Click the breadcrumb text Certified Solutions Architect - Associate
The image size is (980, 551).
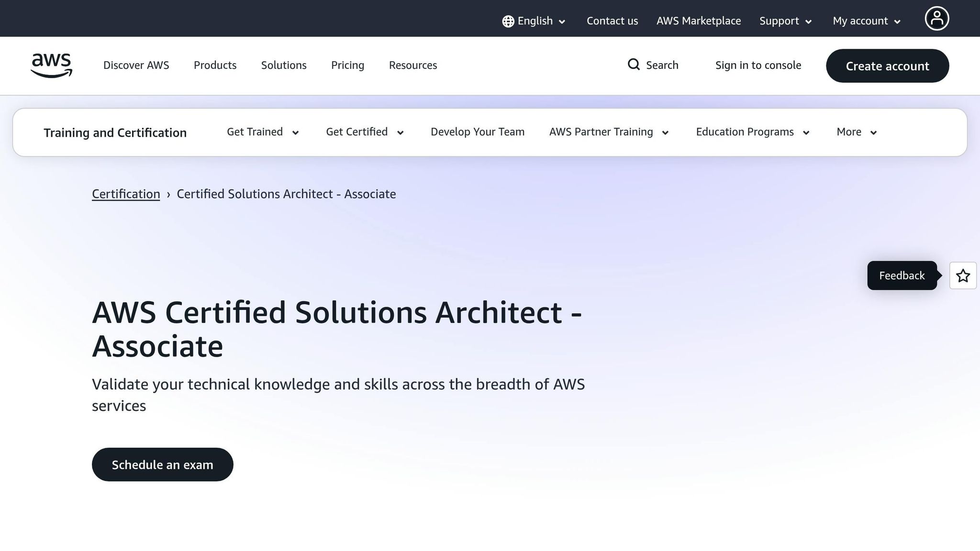(286, 194)
